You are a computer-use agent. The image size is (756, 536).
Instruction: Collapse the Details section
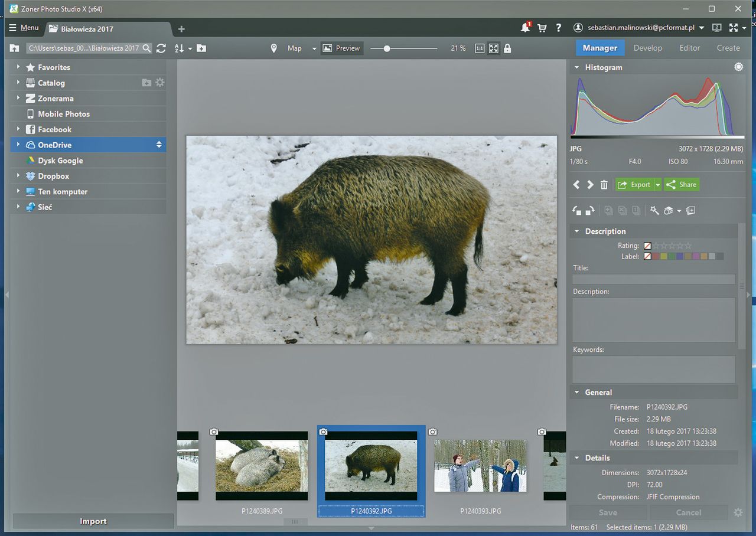pyautogui.click(x=577, y=457)
